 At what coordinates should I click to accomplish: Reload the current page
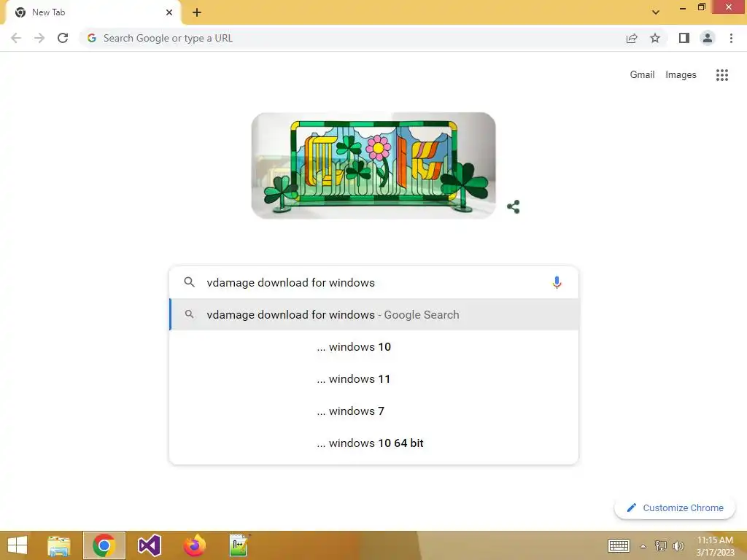(63, 38)
